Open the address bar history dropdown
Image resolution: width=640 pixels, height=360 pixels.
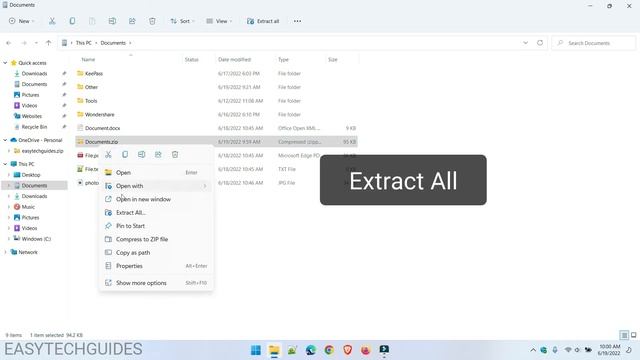pos(526,43)
